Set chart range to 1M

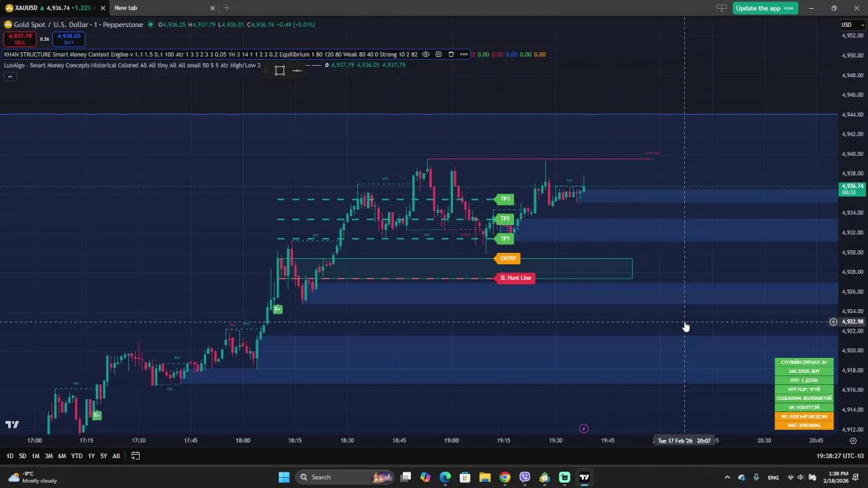35,456
